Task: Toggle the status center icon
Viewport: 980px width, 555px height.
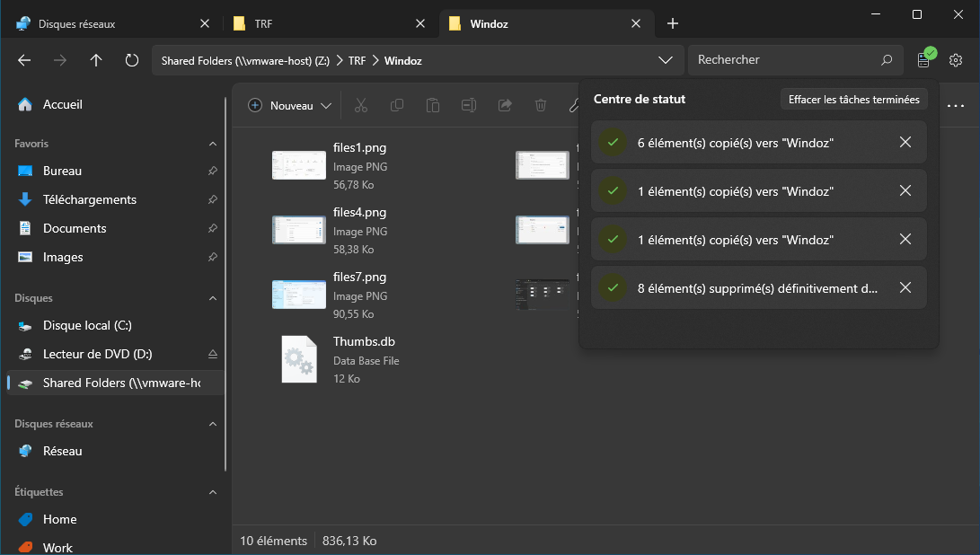Action: coord(923,60)
